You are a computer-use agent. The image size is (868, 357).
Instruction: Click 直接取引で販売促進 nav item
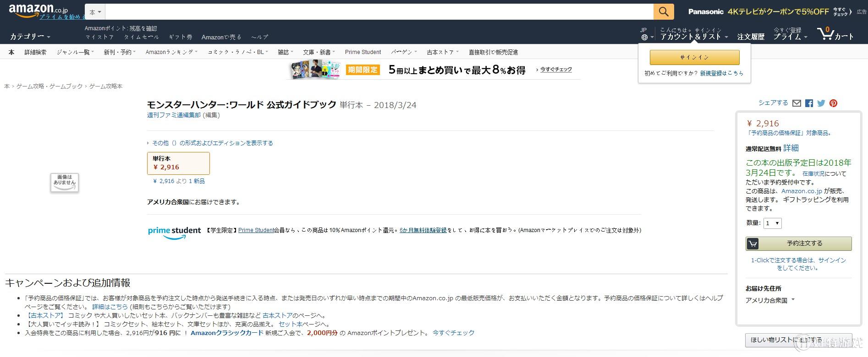493,52
